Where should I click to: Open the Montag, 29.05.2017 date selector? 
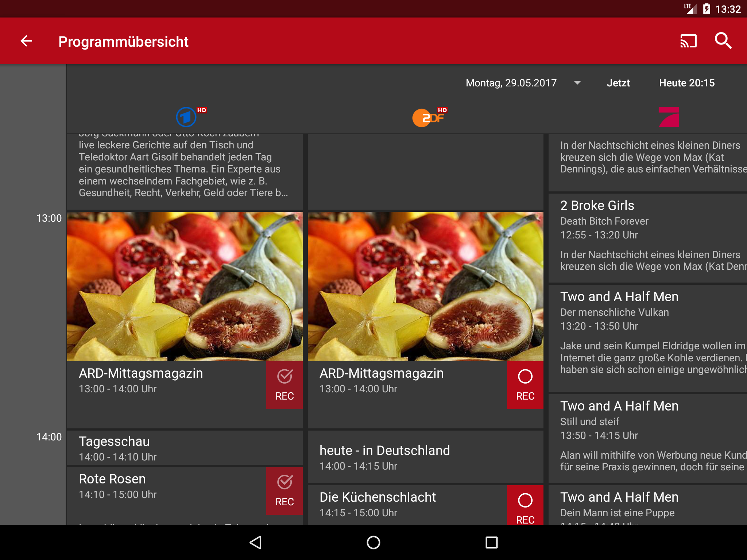tap(511, 83)
